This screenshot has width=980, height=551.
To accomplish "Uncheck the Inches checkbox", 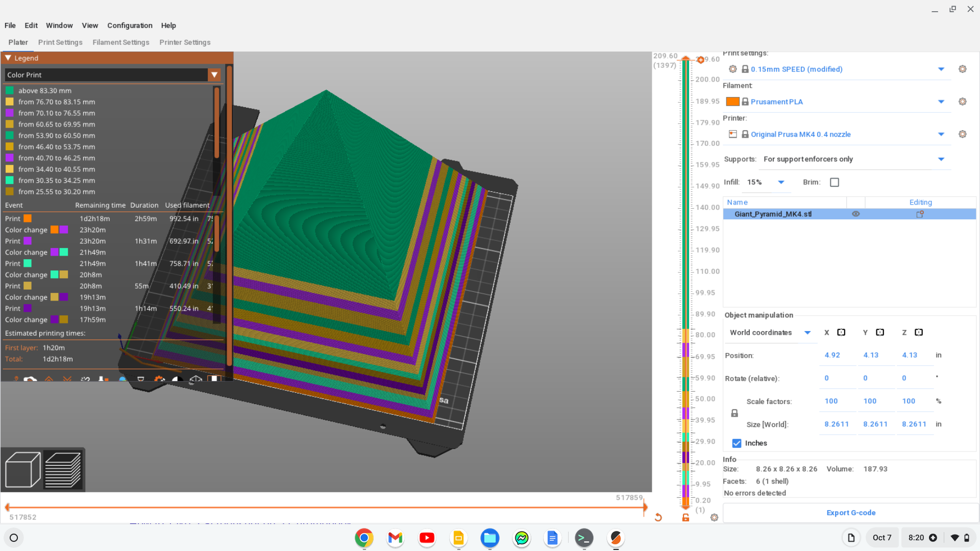I will (x=737, y=443).
